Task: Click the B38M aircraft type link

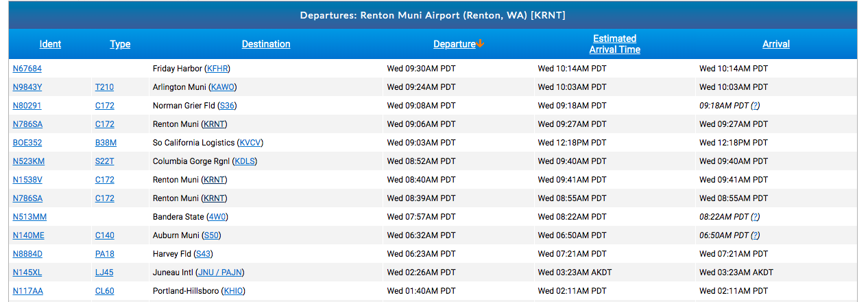Action: (x=106, y=143)
